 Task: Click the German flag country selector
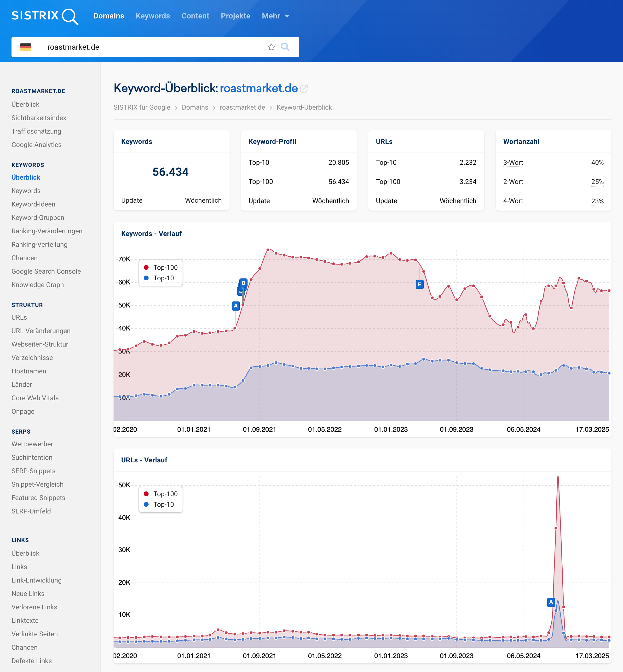26,47
